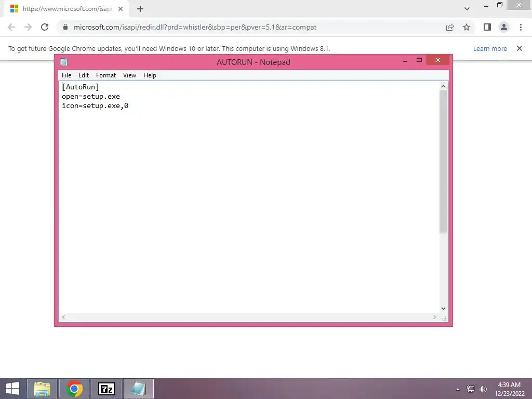The height and width of the screenshot is (399, 532).
Task: Select Notepad taskbar button
Action: 138,389
